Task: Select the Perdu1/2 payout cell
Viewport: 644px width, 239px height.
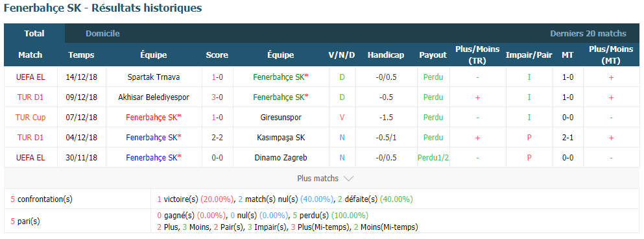Action: [433, 158]
